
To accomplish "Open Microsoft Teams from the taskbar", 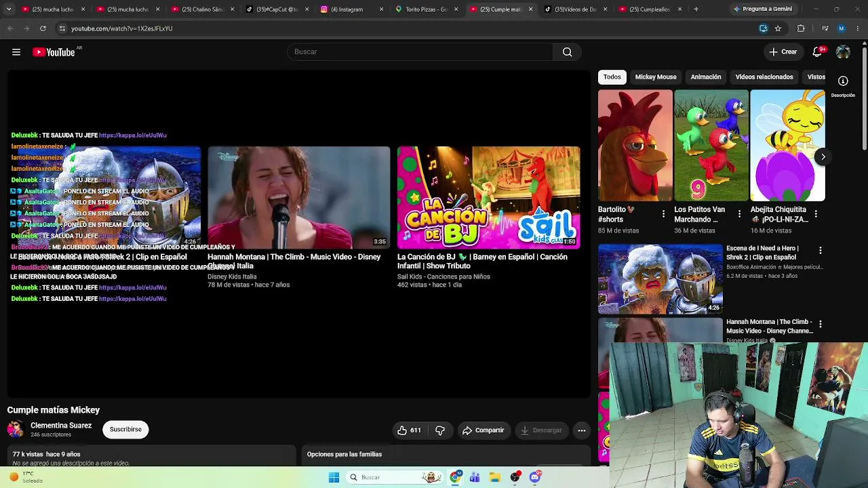I will click(x=475, y=477).
